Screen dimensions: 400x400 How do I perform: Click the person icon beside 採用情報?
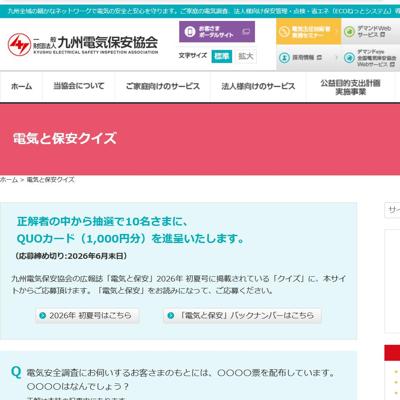(x=284, y=58)
